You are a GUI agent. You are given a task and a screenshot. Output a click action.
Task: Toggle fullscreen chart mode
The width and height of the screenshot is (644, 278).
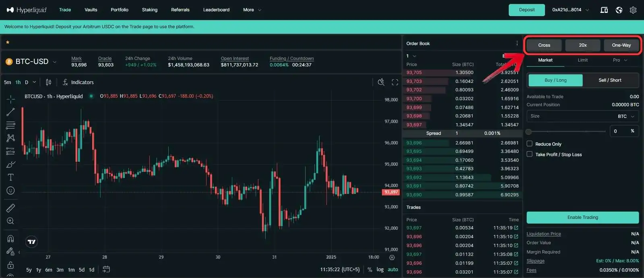395,82
